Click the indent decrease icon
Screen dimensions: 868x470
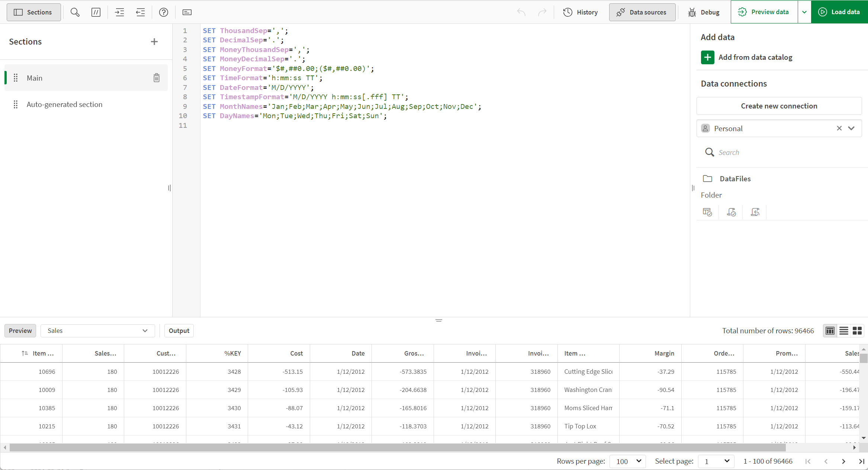tap(140, 12)
